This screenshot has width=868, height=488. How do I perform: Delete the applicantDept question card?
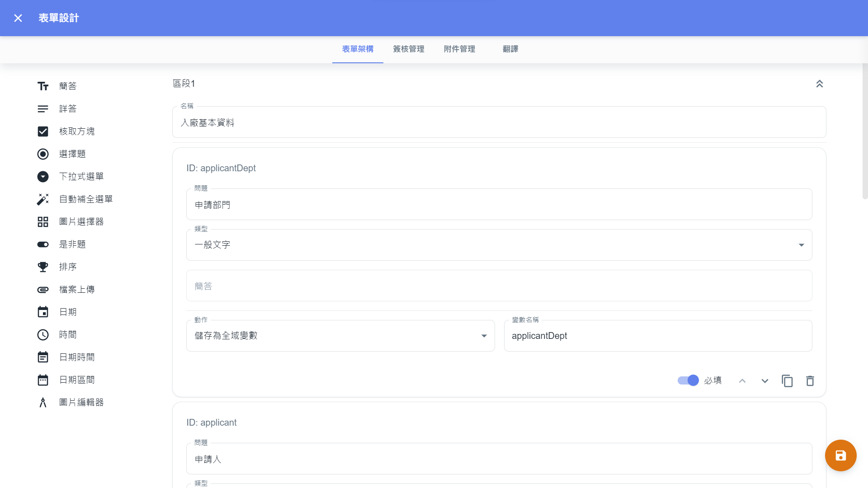click(810, 381)
